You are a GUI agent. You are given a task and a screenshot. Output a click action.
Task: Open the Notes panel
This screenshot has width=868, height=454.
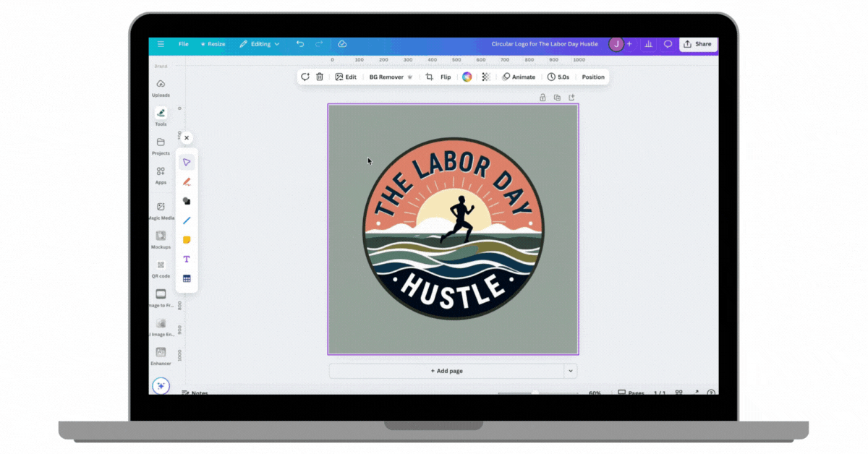[x=195, y=393]
